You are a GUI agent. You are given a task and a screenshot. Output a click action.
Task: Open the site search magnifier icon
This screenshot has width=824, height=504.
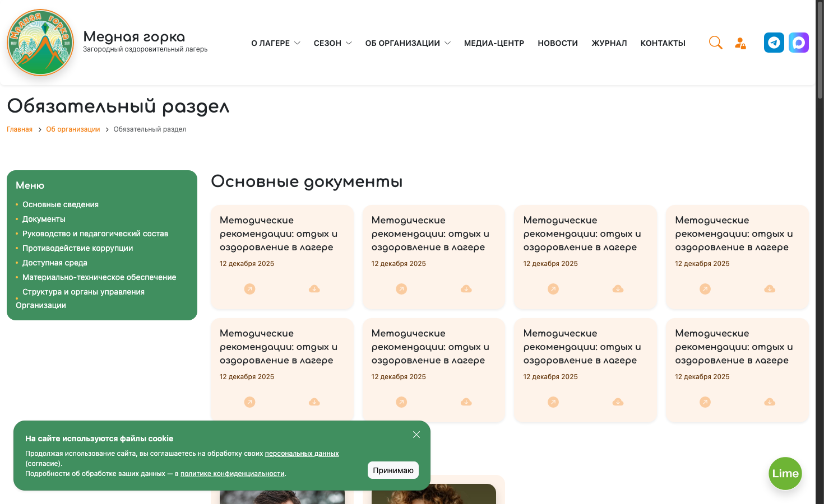[x=715, y=43]
